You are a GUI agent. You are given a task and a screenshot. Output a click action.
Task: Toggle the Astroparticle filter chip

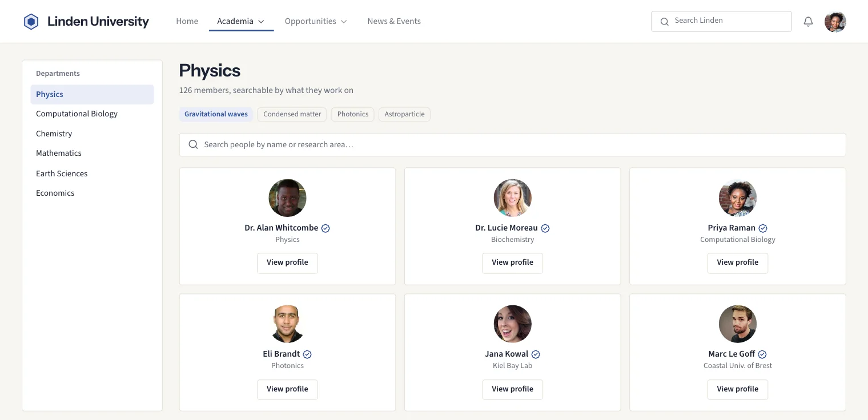[x=404, y=114]
